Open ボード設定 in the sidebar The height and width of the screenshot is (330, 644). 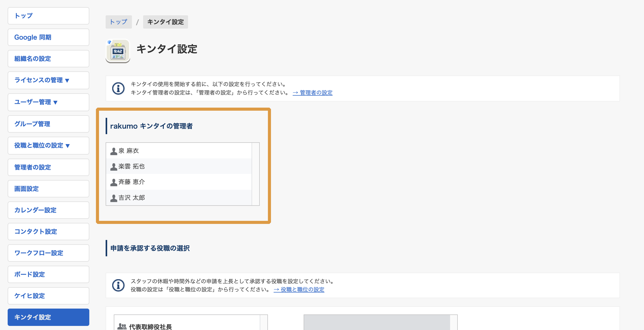(48, 274)
